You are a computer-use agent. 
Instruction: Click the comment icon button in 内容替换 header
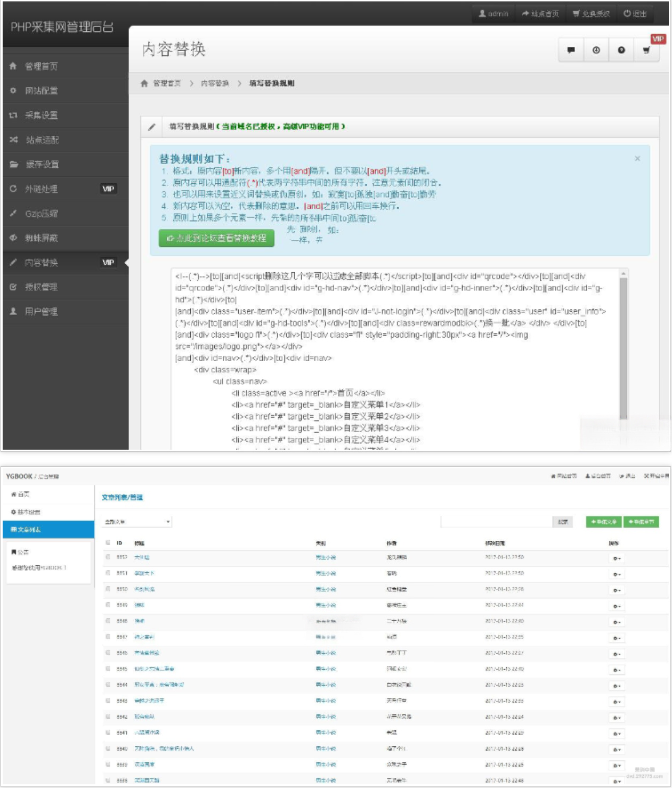[571, 50]
